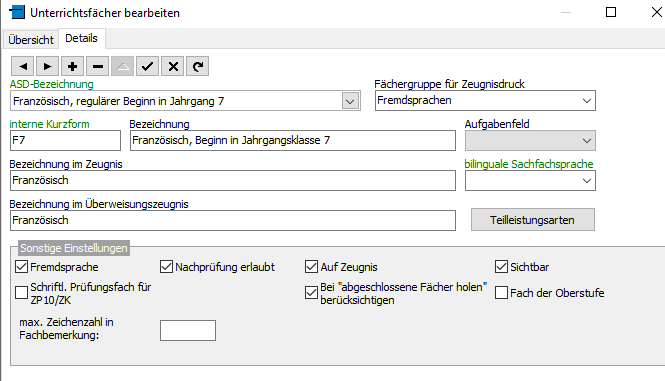Add new subject with plus button

(x=73, y=66)
